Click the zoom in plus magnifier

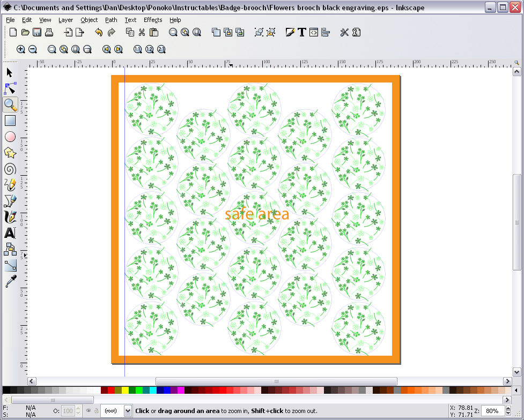click(21, 49)
